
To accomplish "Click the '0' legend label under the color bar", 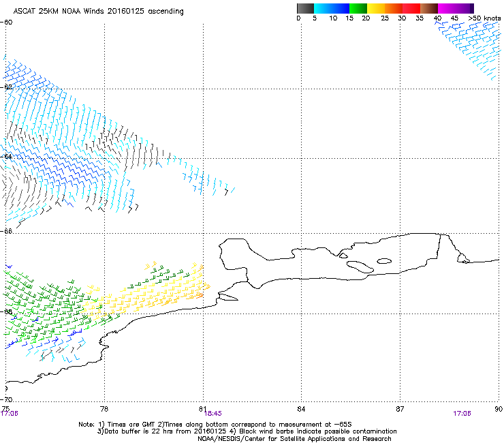I will 298,18.
